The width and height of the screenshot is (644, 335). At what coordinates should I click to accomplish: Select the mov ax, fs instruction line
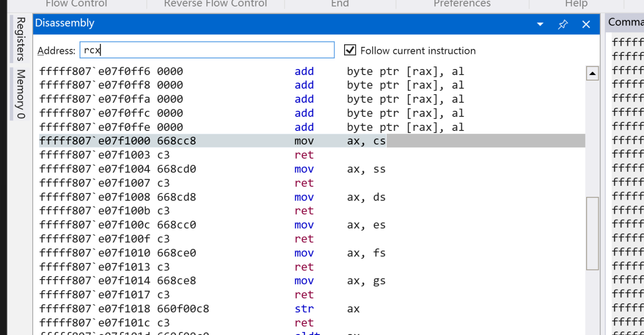(211, 253)
